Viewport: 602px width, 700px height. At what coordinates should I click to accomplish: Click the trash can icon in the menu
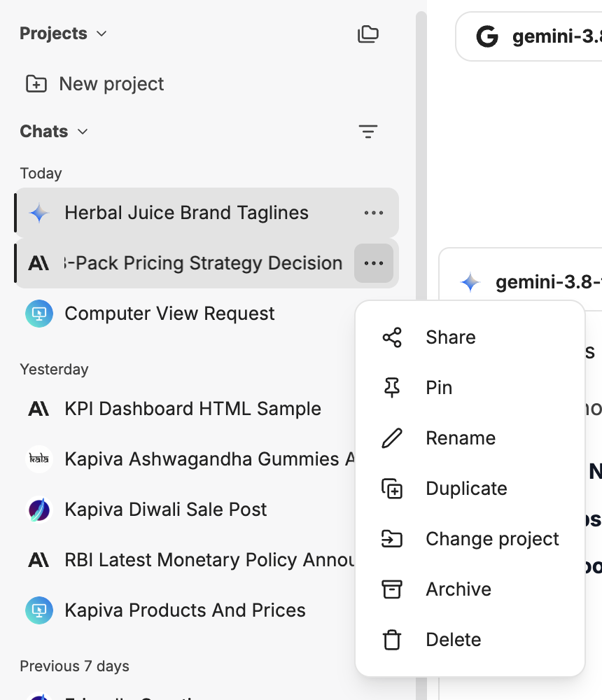coord(392,640)
